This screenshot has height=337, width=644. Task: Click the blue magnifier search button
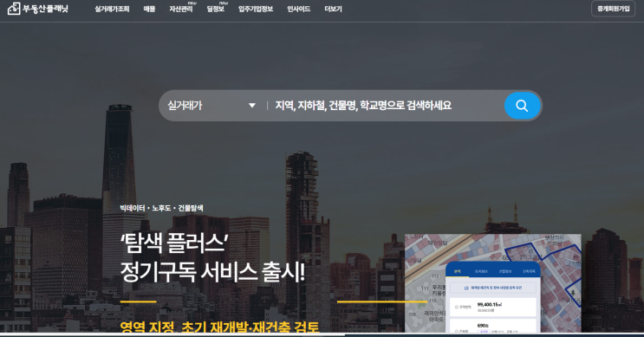coord(522,106)
